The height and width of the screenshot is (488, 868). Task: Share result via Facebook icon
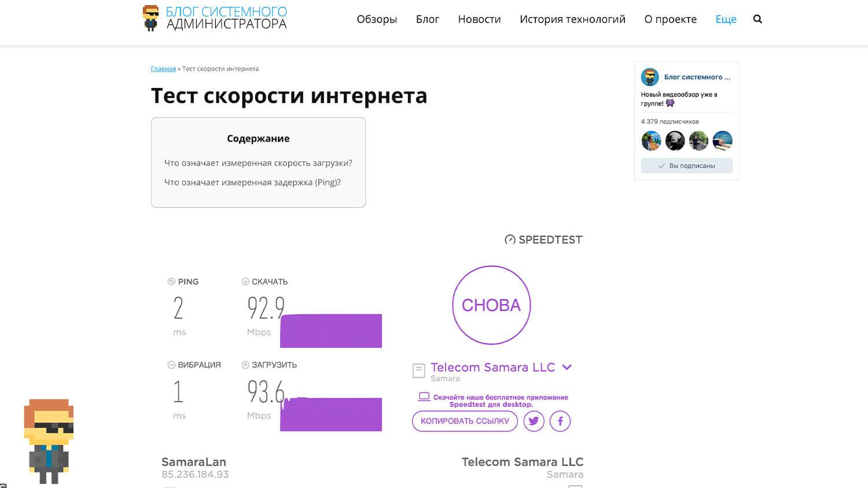pos(560,421)
